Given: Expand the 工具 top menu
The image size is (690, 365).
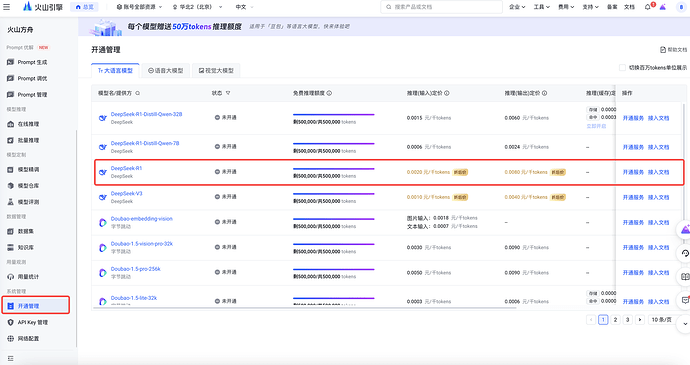Looking at the screenshot, I should tap(542, 7).
